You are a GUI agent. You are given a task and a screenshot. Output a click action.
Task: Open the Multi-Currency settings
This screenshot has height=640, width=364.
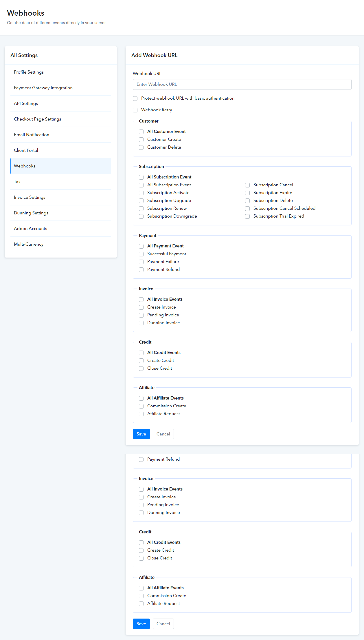click(29, 244)
